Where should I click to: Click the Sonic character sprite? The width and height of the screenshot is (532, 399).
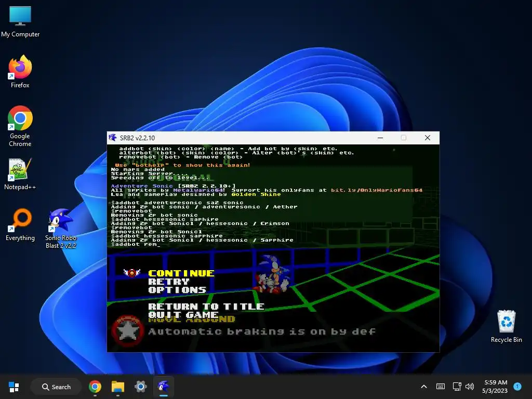[x=272, y=275]
